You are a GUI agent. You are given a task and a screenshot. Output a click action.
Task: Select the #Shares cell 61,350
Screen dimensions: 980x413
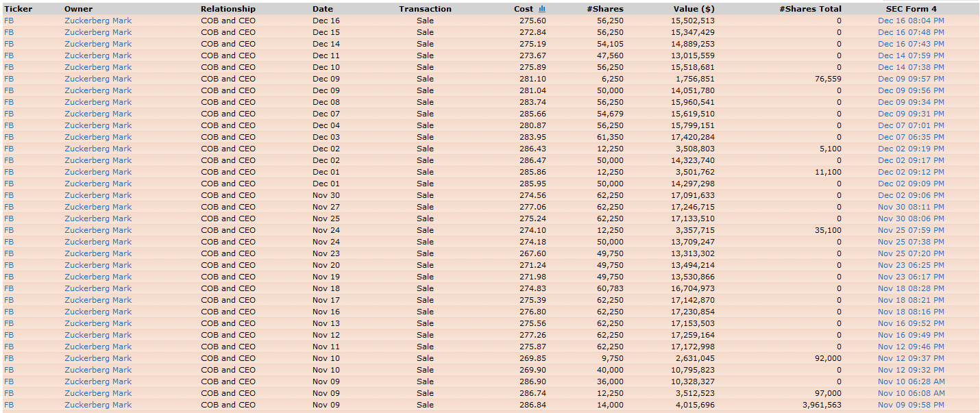(x=610, y=137)
